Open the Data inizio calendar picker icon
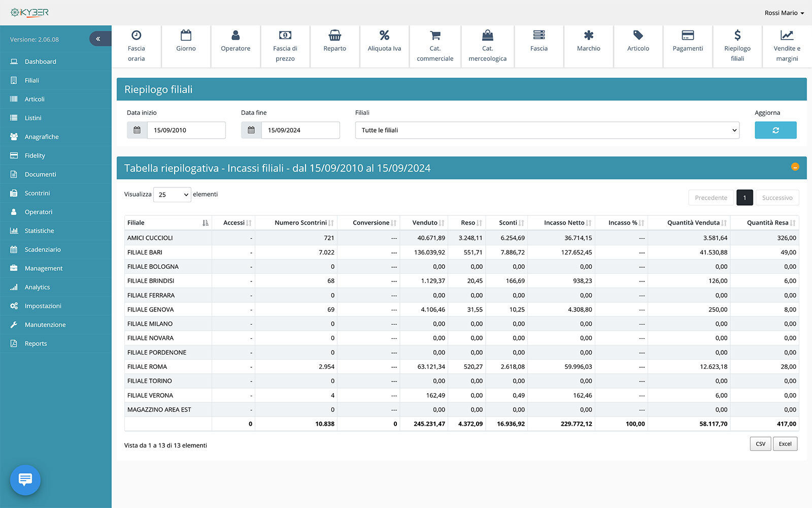812x508 pixels. coord(137,130)
